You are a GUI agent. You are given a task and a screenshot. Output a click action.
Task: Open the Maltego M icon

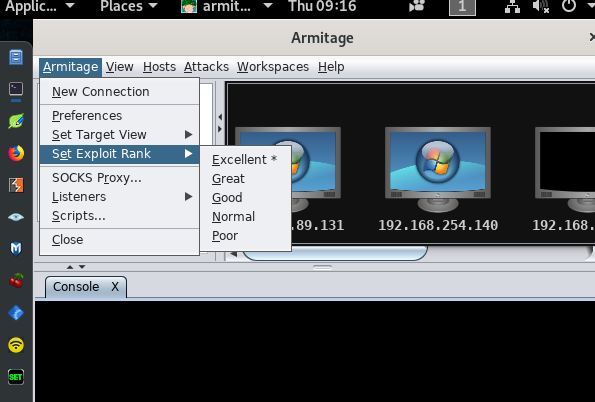coord(16,249)
